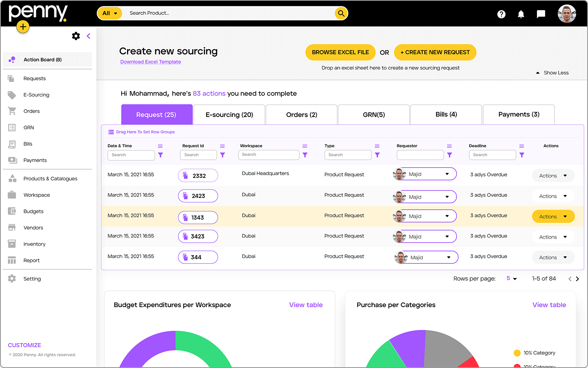
Task: Click the search magnifier icon
Action: (x=341, y=13)
